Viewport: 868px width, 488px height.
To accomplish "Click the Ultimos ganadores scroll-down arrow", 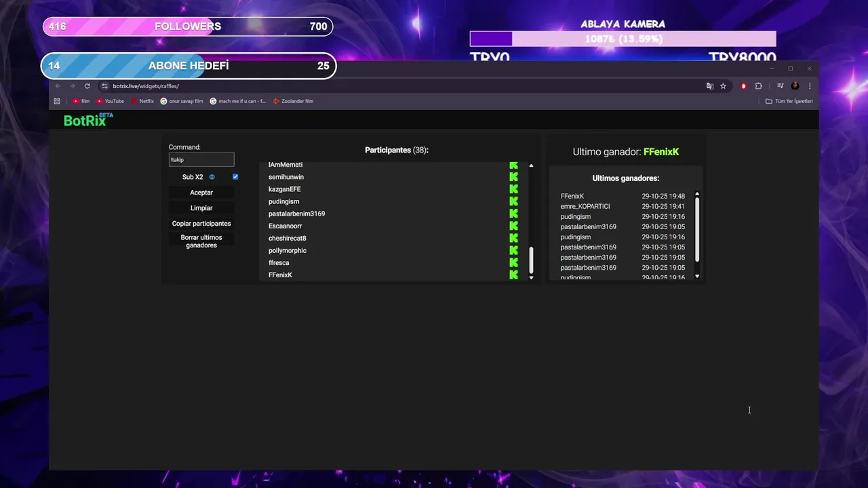I will coord(697,277).
